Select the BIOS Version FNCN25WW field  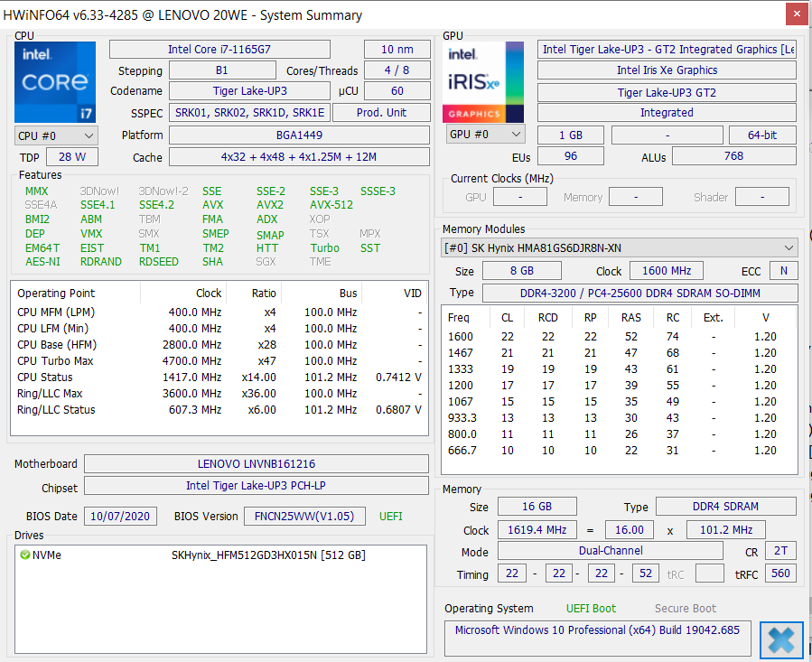pos(304,517)
